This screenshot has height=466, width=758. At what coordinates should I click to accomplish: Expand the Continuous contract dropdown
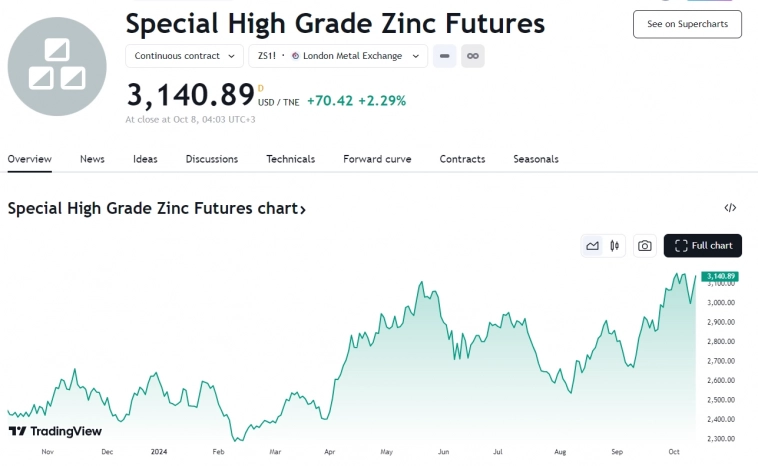click(x=186, y=56)
